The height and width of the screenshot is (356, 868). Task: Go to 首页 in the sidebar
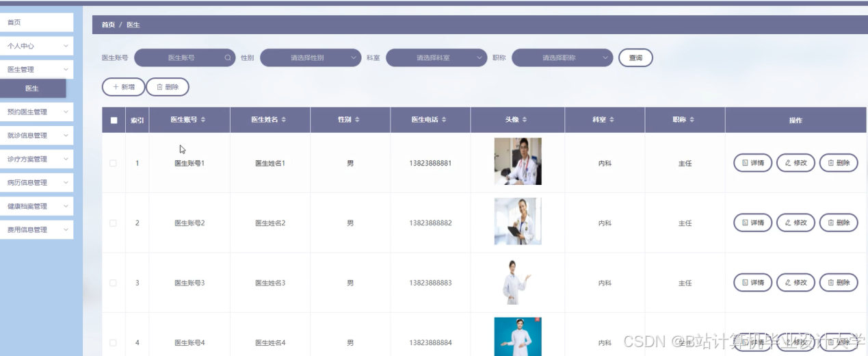tap(37, 23)
